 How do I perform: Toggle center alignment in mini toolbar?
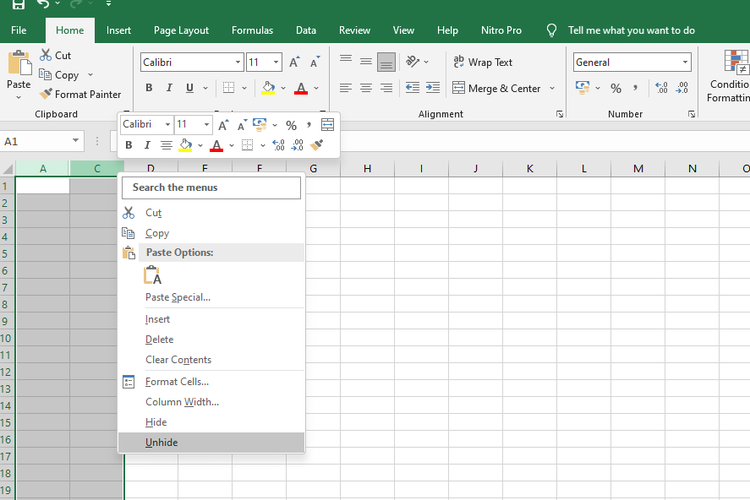coord(166,145)
